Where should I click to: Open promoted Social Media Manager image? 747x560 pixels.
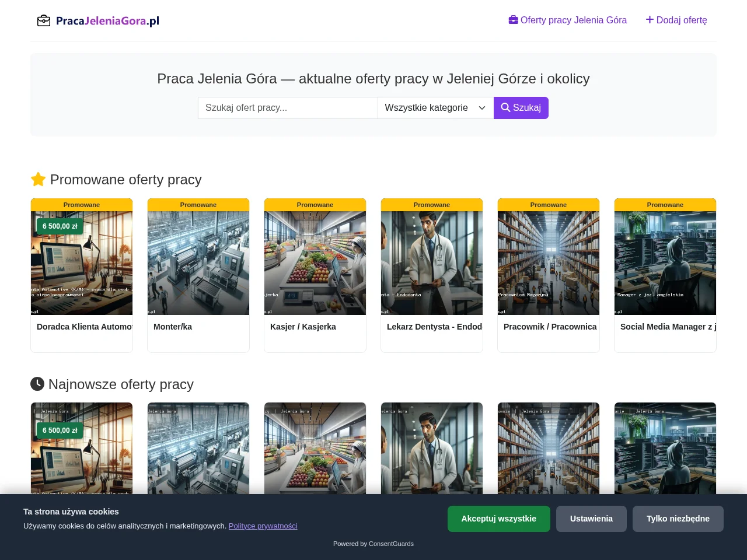pyautogui.click(x=665, y=263)
